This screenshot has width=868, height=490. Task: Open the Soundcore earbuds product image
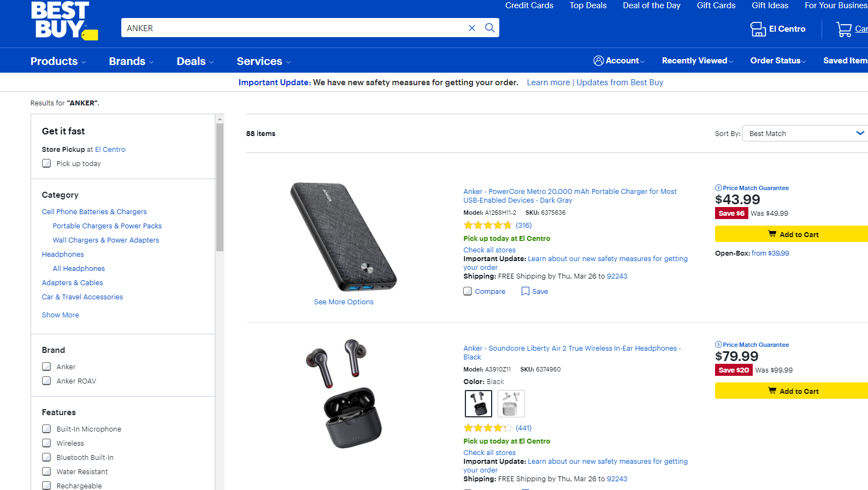pyautogui.click(x=344, y=394)
